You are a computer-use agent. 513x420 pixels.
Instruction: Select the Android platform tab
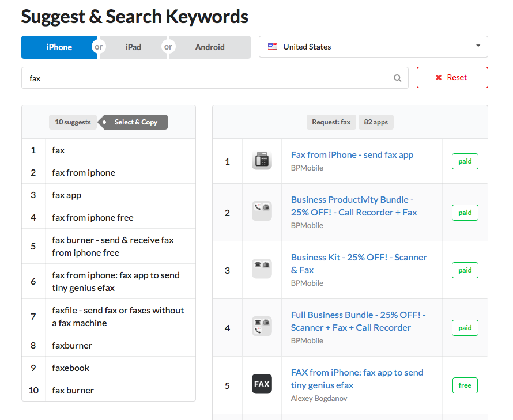[x=210, y=47]
